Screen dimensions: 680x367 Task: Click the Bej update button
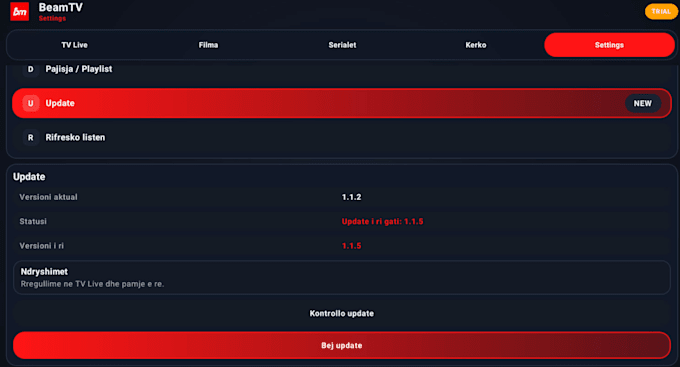(x=342, y=345)
